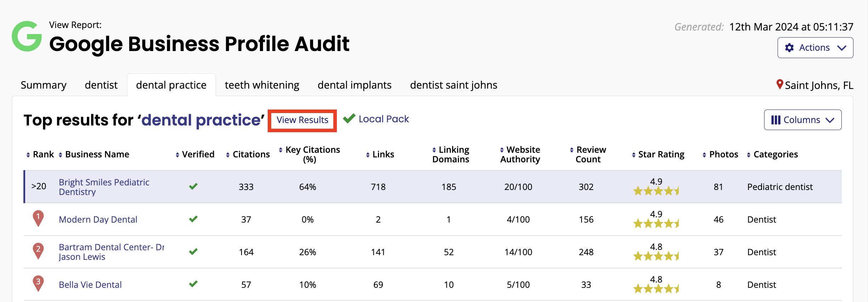Click the green Local Pack checkmark icon
Viewport: 868px width, 302px height.
(349, 118)
